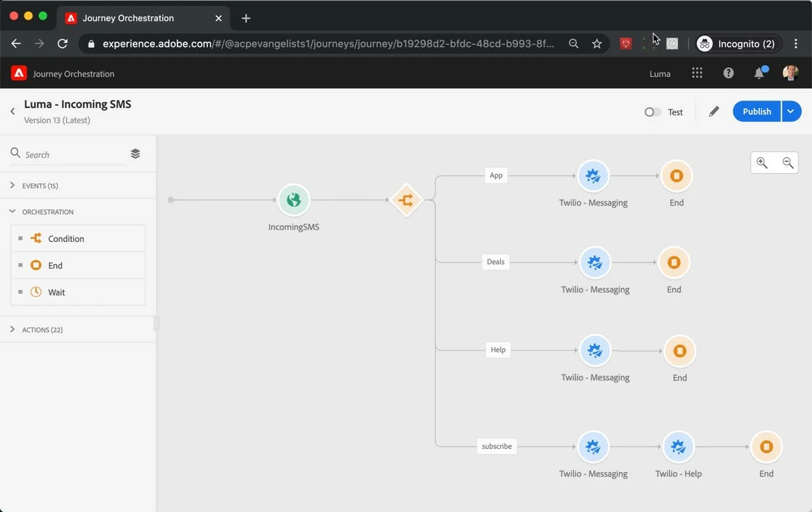Open the layers filter icon beside Search
This screenshot has height=512, width=812.
pos(135,154)
